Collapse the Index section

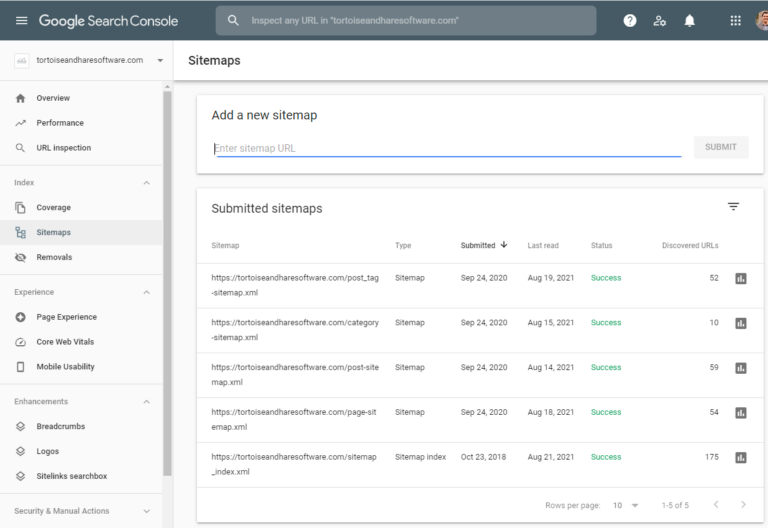pos(146,183)
